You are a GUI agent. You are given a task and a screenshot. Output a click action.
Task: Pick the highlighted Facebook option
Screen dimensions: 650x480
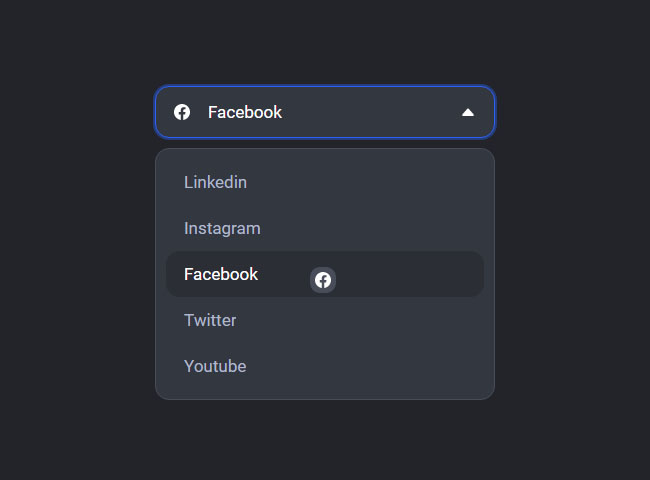(221, 274)
